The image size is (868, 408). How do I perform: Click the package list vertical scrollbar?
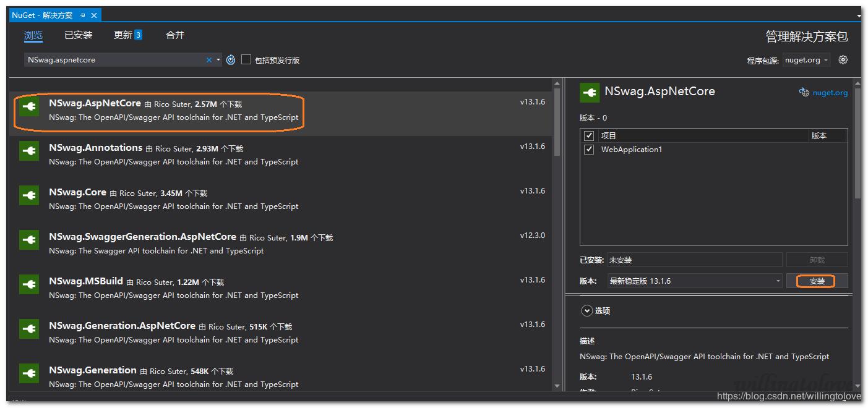[557, 124]
